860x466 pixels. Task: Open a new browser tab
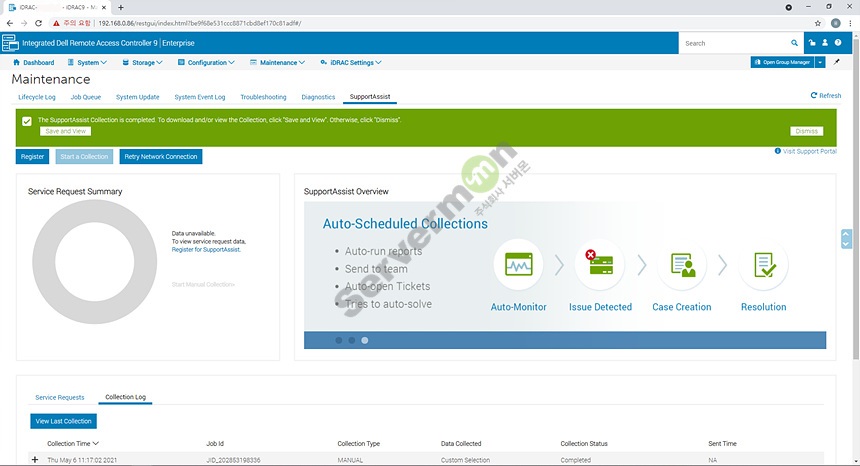tap(121, 7)
